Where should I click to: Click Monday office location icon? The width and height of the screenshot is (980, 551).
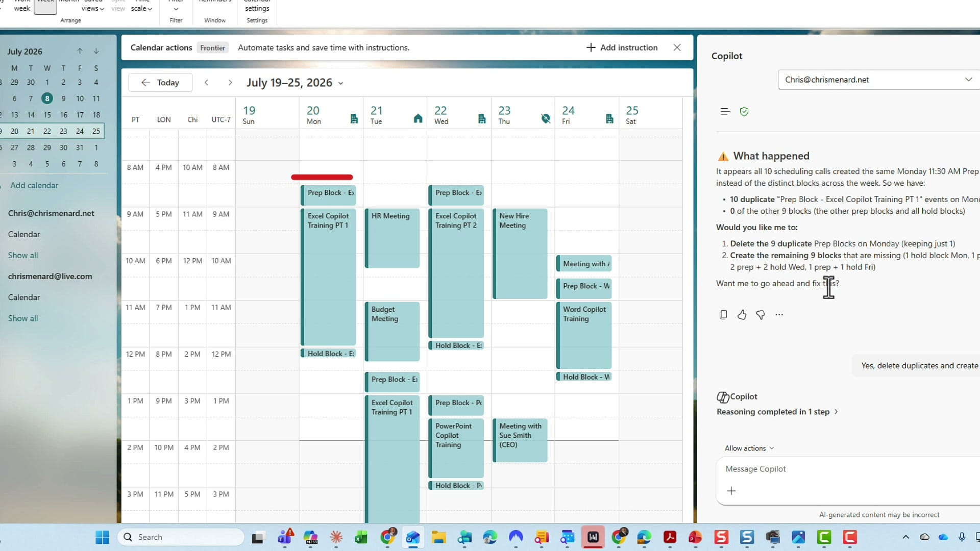coord(354,119)
